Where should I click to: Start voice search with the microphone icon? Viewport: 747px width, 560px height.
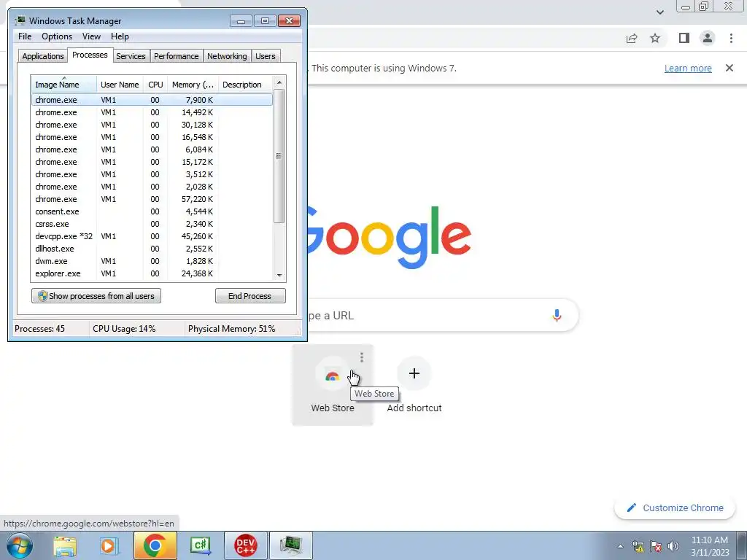[x=557, y=315]
